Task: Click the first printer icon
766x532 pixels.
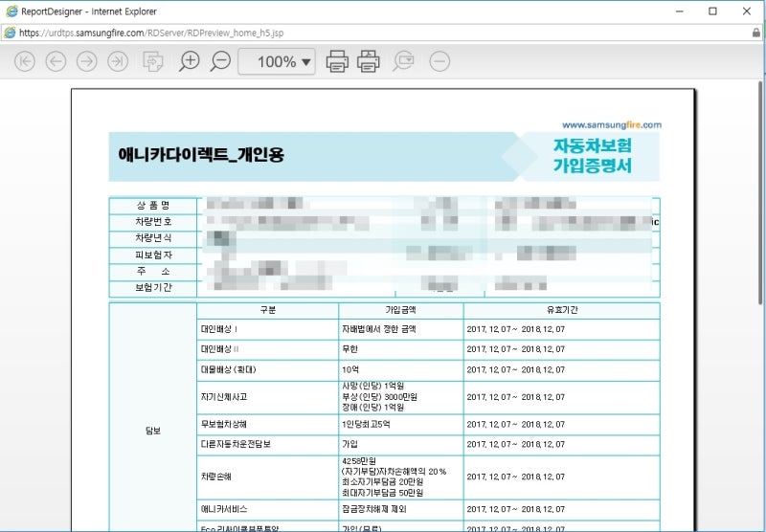Action: [x=337, y=61]
